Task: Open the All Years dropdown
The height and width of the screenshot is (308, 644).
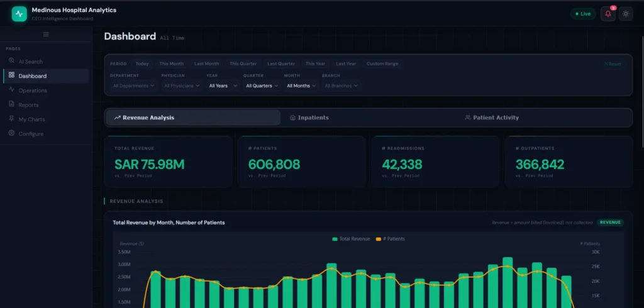Action: (x=223, y=86)
